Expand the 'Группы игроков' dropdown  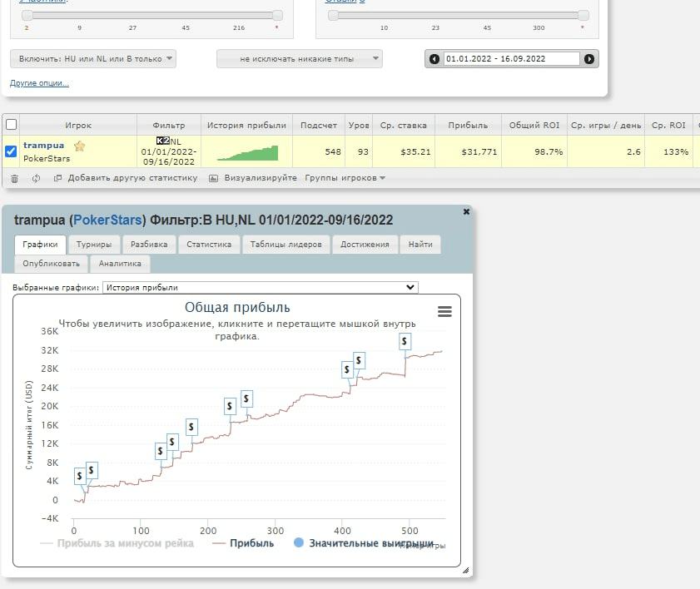(x=345, y=178)
